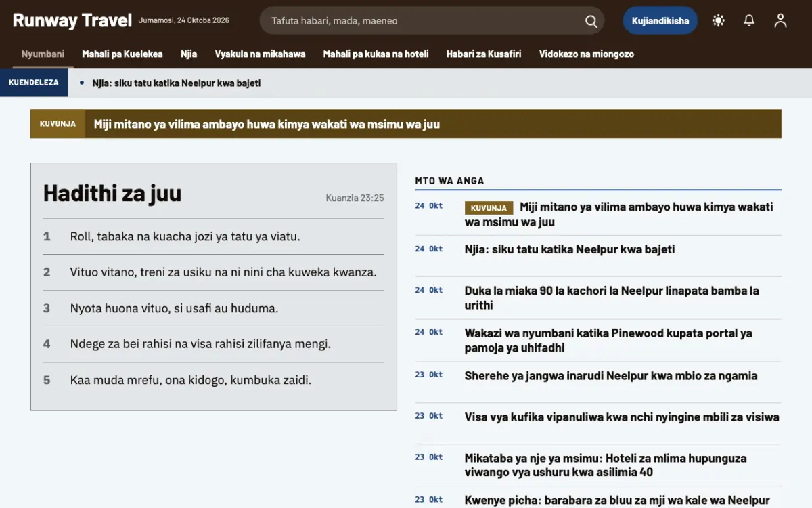Open feed item Njia: siku tatu katika Neelpur
812x508 pixels.
pos(570,249)
